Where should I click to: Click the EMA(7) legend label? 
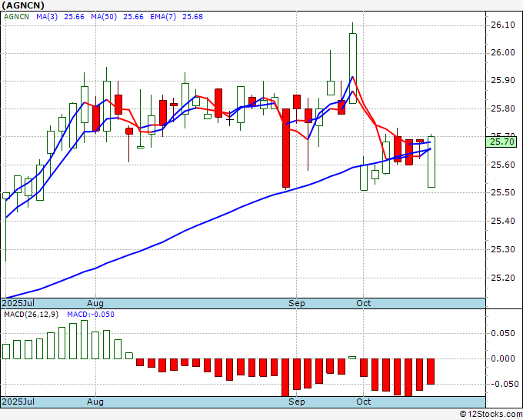point(163,17)
